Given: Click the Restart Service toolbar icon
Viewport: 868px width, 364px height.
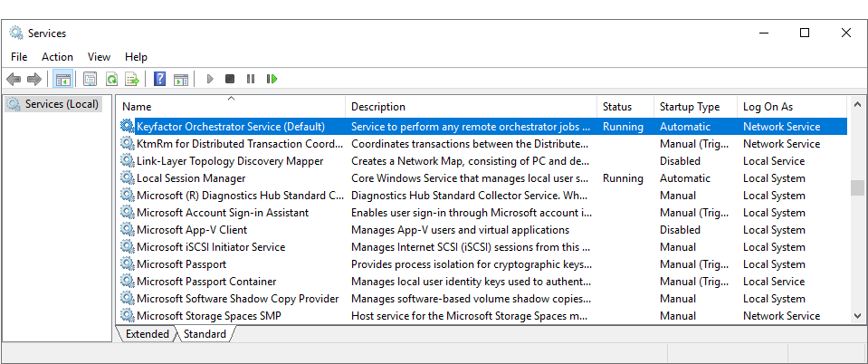Looking at the screenshot, I should pyautogui.click(x=272, y=80).
